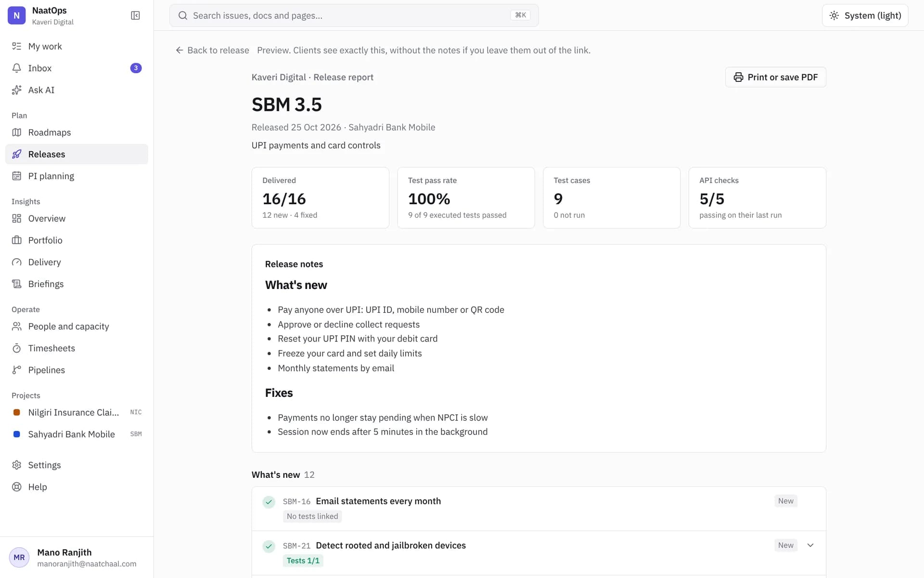This screenshot has width=924, height=578.
Task: Open the Nilgiri Insurance project
Action: 77,412
